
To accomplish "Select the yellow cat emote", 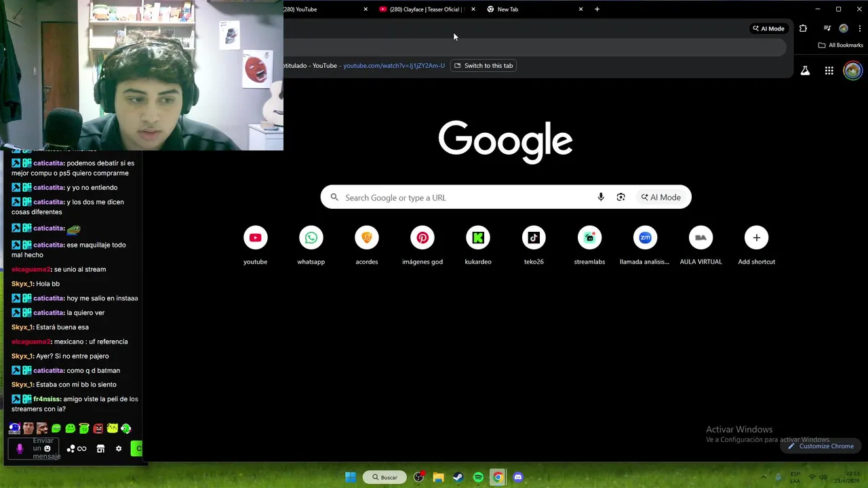I will pyautogui.click(x=113, y=428).
